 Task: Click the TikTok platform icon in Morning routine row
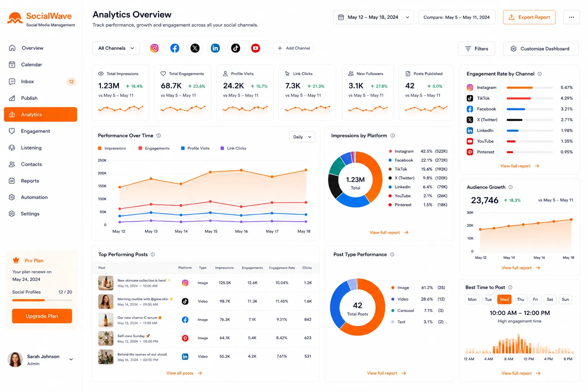(185, 301)
